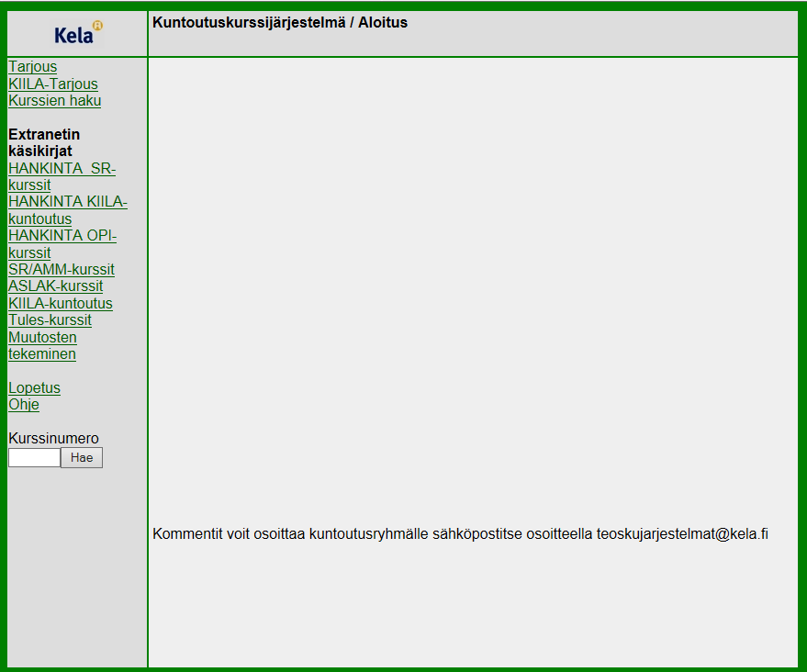Focus the Kurssinumero input field
This screenshot has height=672, width=807.
[35, 457]
